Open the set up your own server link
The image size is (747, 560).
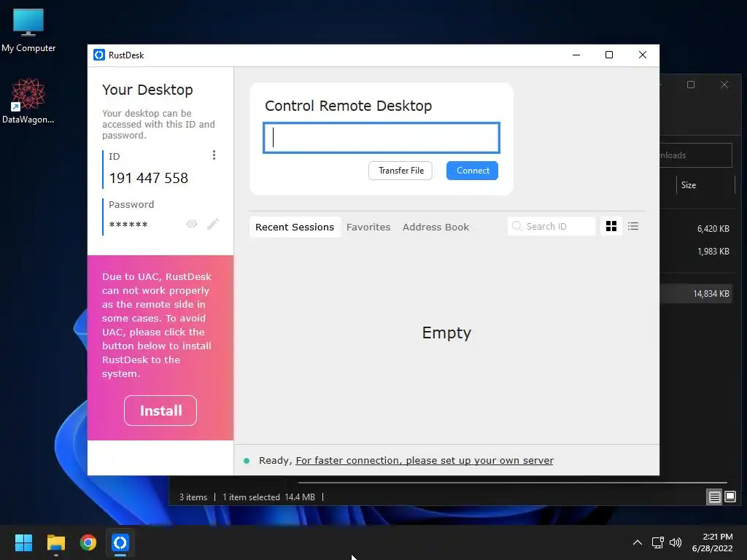tap(425, 461)
